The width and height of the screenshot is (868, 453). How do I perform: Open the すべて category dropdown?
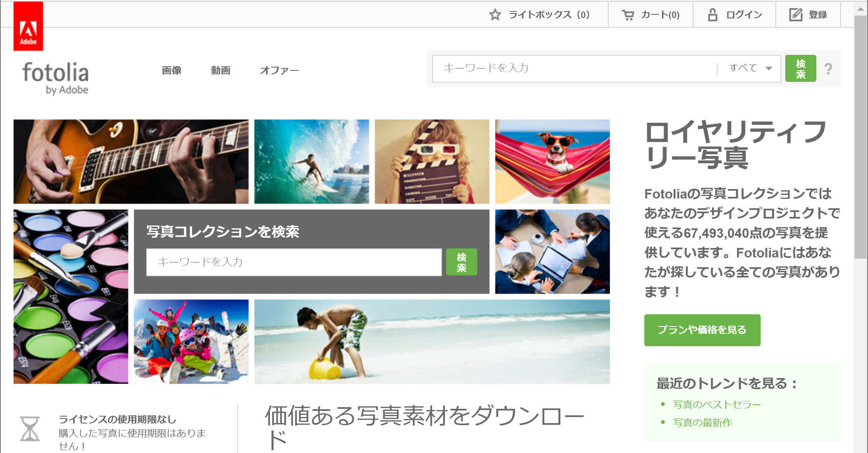(750, 68)
